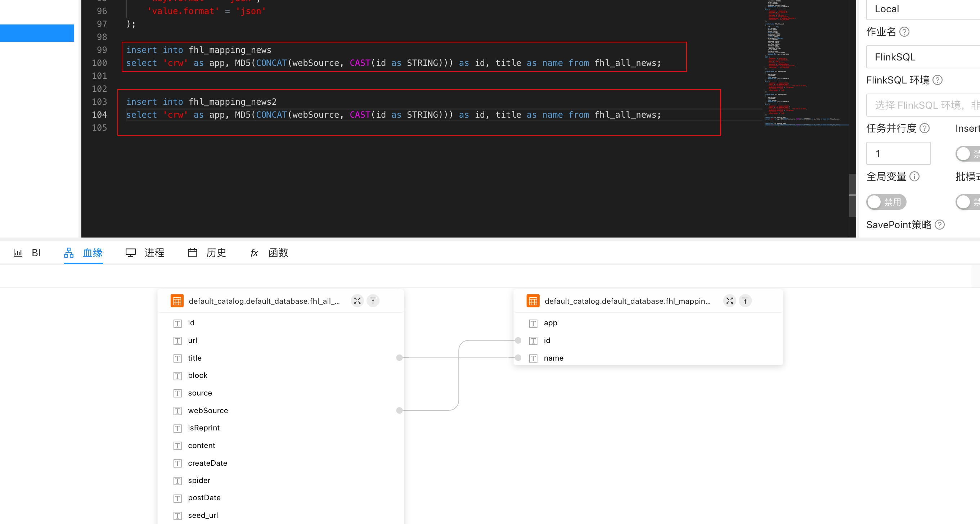Click info icon next to 全局变量
Viewport: 980px width, 524px height.
tap(914, 176)
